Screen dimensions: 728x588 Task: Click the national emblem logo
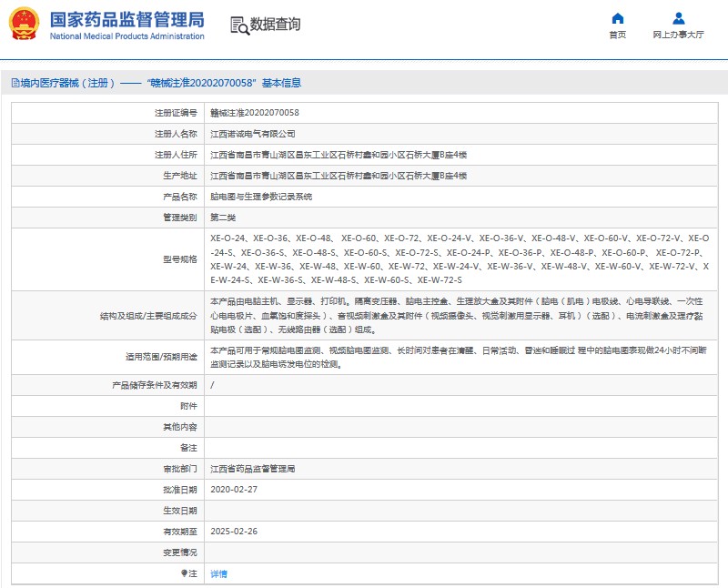click(x=24, y=25)
